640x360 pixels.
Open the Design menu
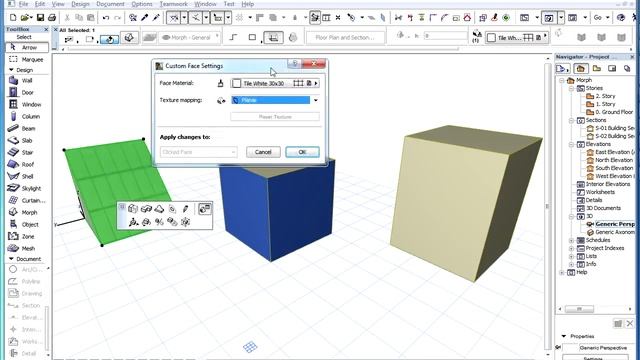click(x=80, y=4)
